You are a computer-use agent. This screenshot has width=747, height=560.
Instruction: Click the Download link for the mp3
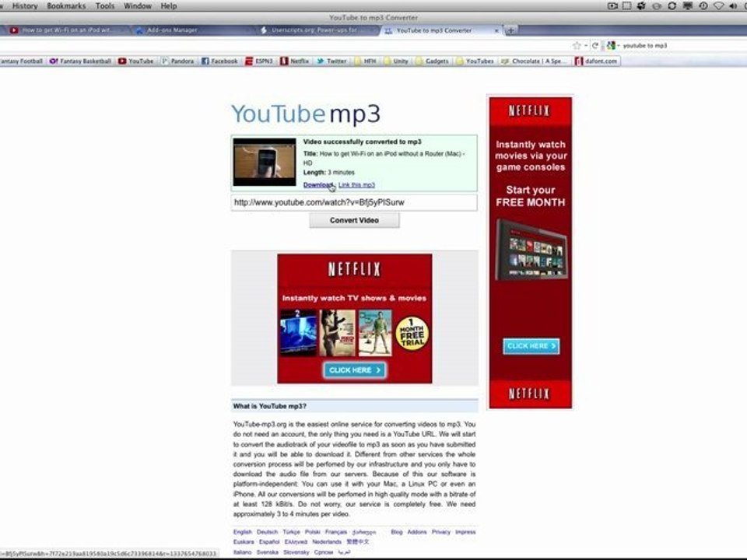(317, 185)
